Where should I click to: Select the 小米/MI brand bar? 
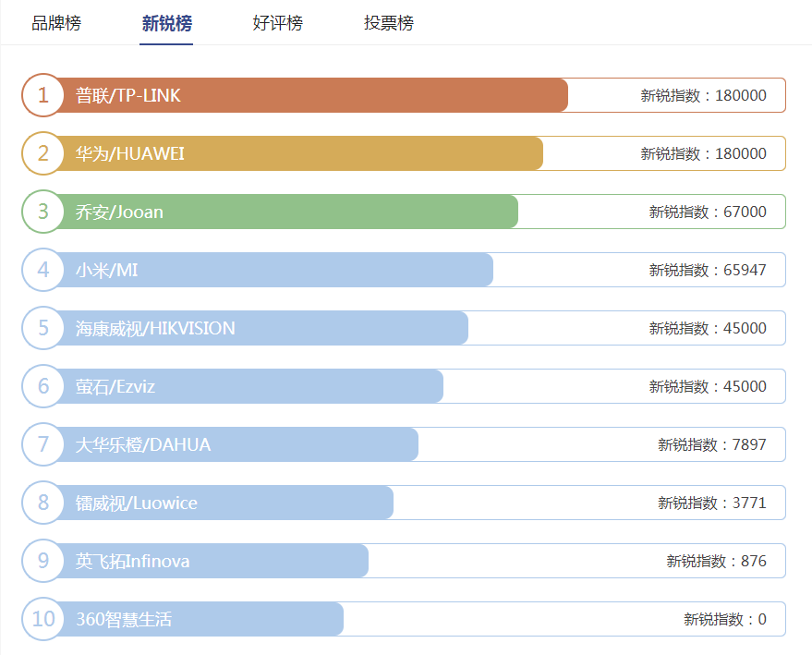pos(277,270)
